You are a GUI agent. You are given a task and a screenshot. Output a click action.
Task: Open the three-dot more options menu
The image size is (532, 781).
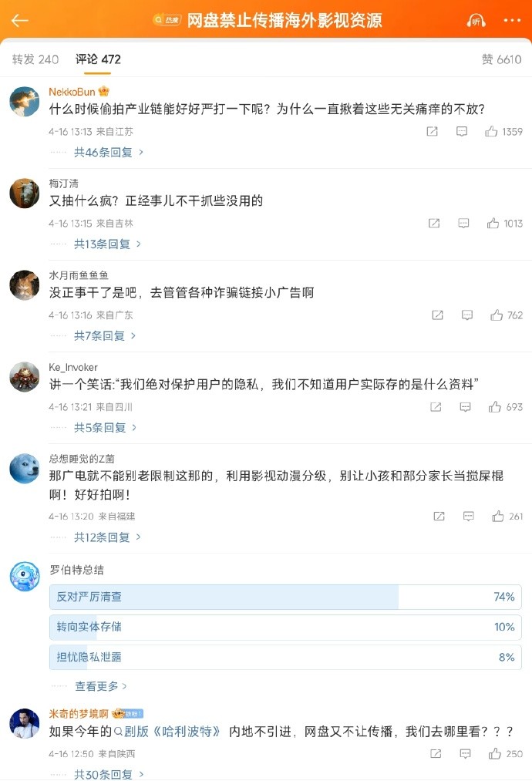click(511, 21)
